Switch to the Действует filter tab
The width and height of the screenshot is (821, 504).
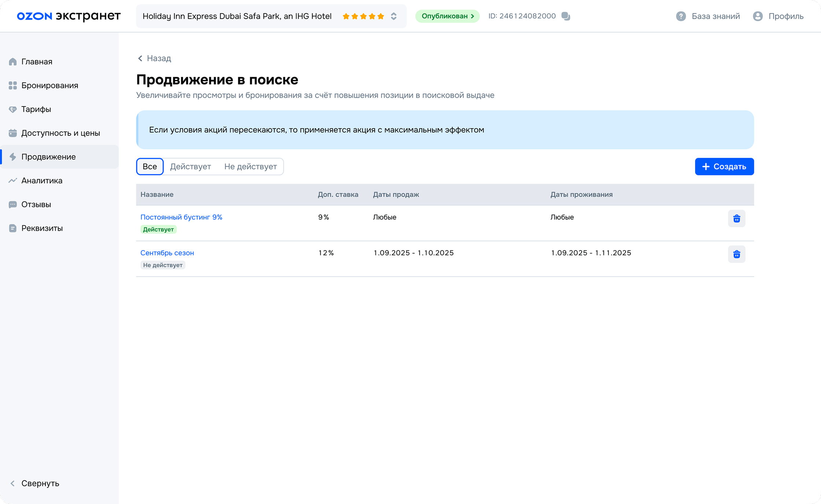[190, 167]
